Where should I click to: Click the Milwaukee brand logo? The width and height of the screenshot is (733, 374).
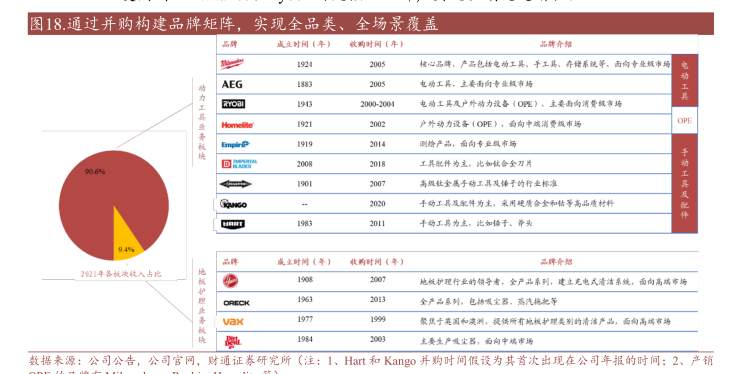pos(232,64)
